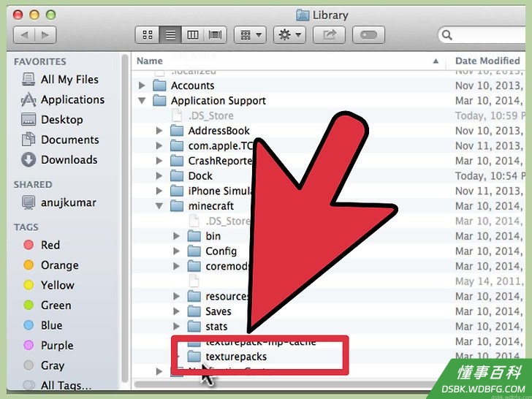532x399 pixels.
Task: Switch to column view in toolbar
Action: click(x=192, y=34)
